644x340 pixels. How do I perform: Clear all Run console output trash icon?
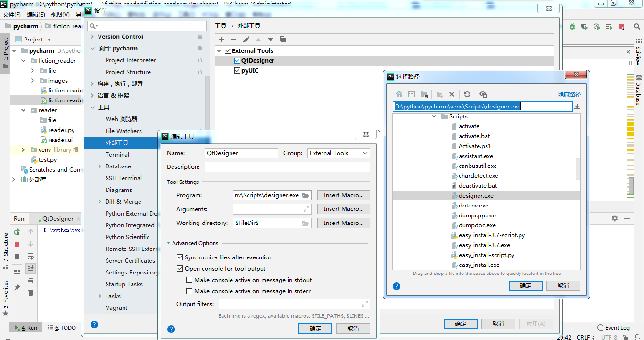pyautogui.click(x=31, y=293)
